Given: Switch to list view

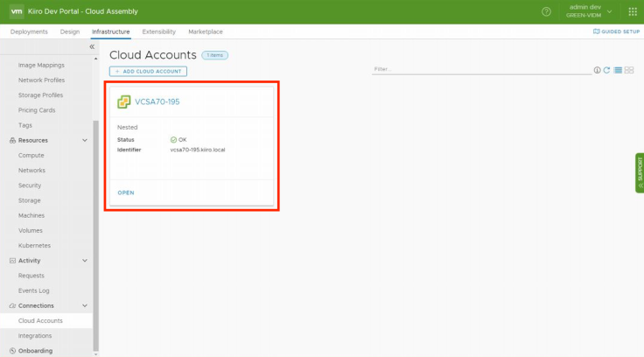Looking at the screenshot, I should 618,70.
